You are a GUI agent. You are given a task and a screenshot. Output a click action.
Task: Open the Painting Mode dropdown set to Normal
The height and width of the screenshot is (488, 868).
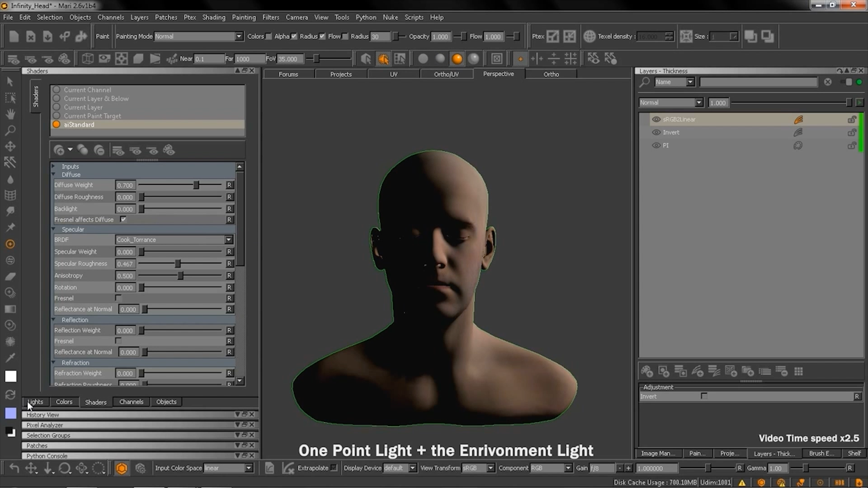238,36
